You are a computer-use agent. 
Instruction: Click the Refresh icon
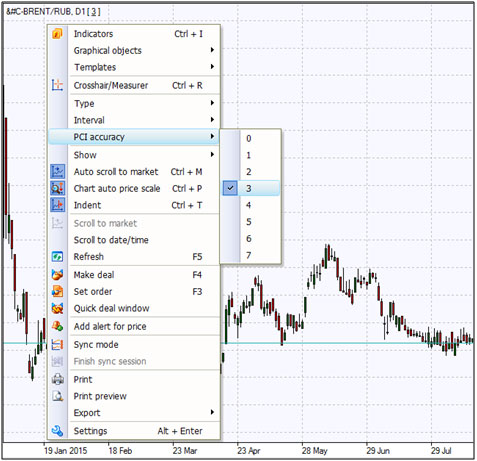(57, 257)
